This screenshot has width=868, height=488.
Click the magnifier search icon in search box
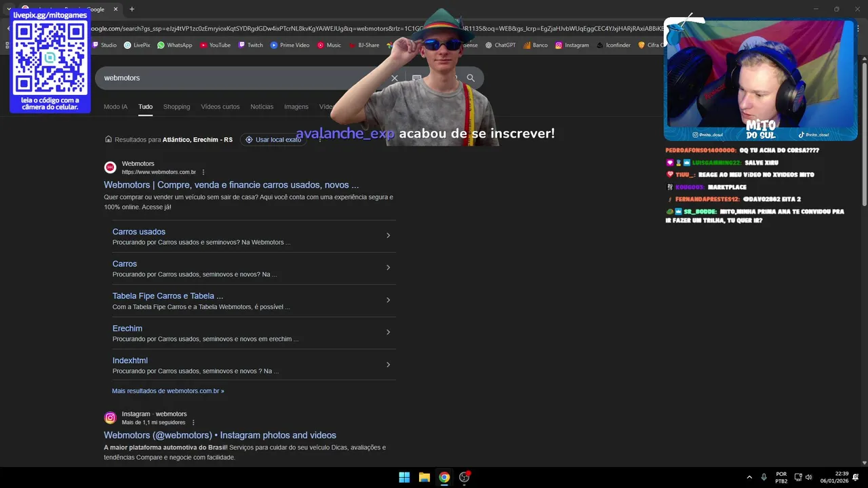tap(471, 78)
